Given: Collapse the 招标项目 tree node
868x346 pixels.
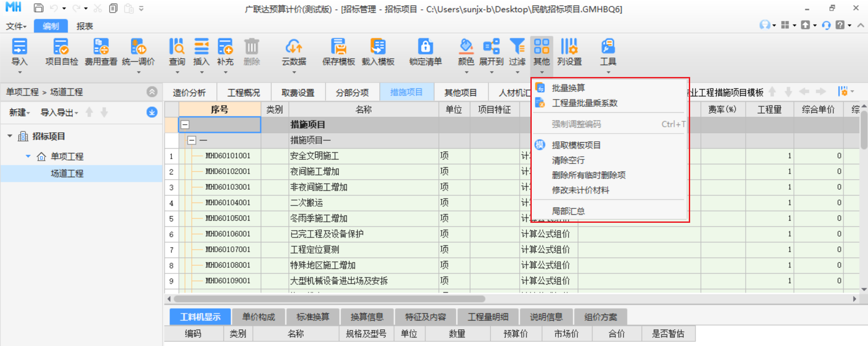Looking at the screenshot, I should pyautogui.click(x=10, y=136).
